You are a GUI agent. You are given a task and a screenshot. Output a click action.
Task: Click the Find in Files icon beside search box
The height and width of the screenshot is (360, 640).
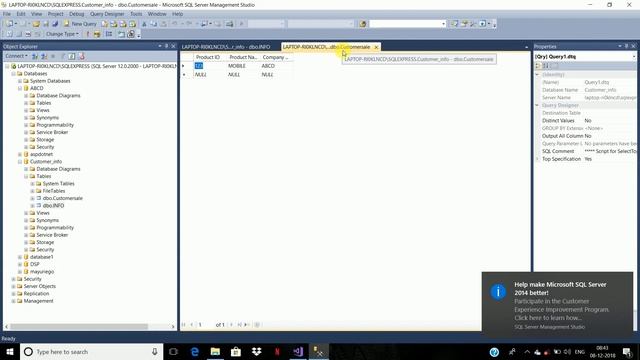coord(362,24)
